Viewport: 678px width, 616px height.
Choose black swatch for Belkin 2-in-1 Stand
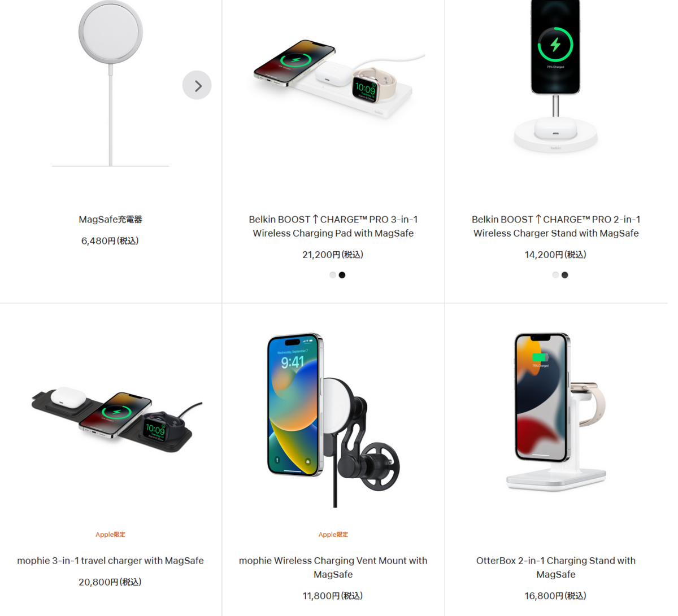tap(564, 275)
